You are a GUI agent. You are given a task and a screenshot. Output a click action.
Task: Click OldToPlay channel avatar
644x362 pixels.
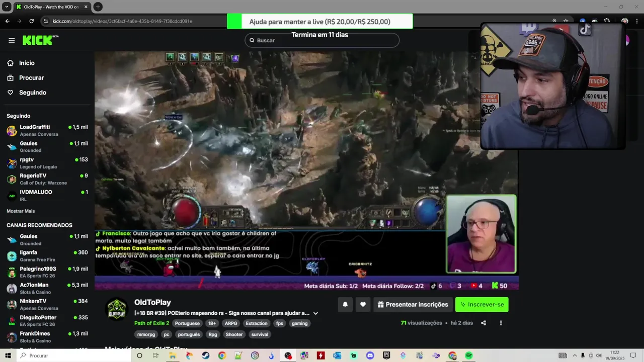[117, 309]
